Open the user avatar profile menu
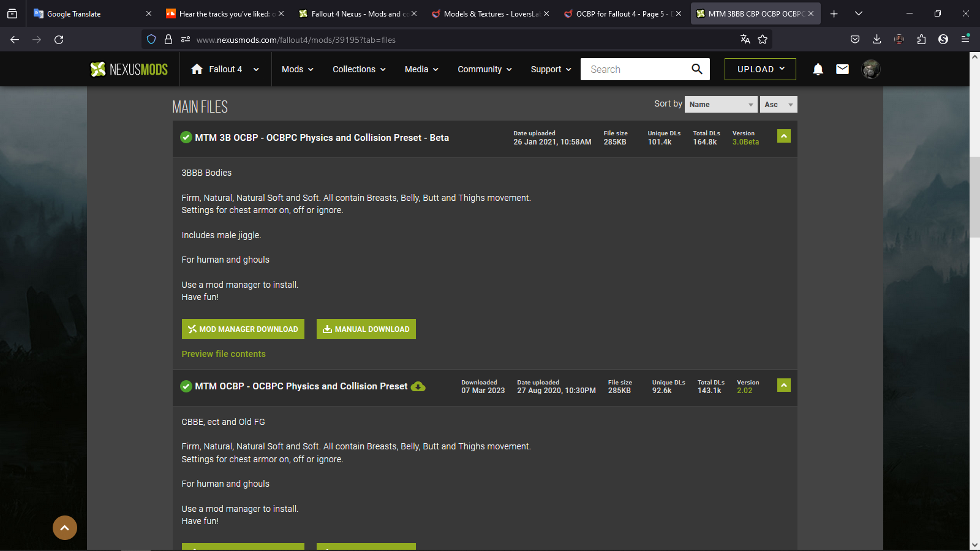The image size is (980, 551). point(871,69)
